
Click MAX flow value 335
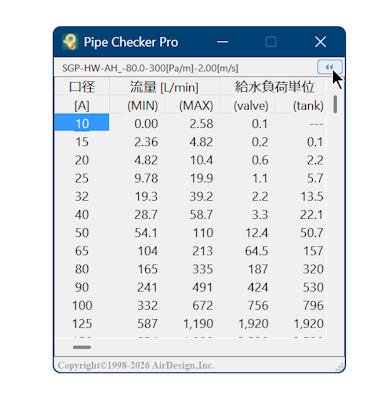point(203,269)
